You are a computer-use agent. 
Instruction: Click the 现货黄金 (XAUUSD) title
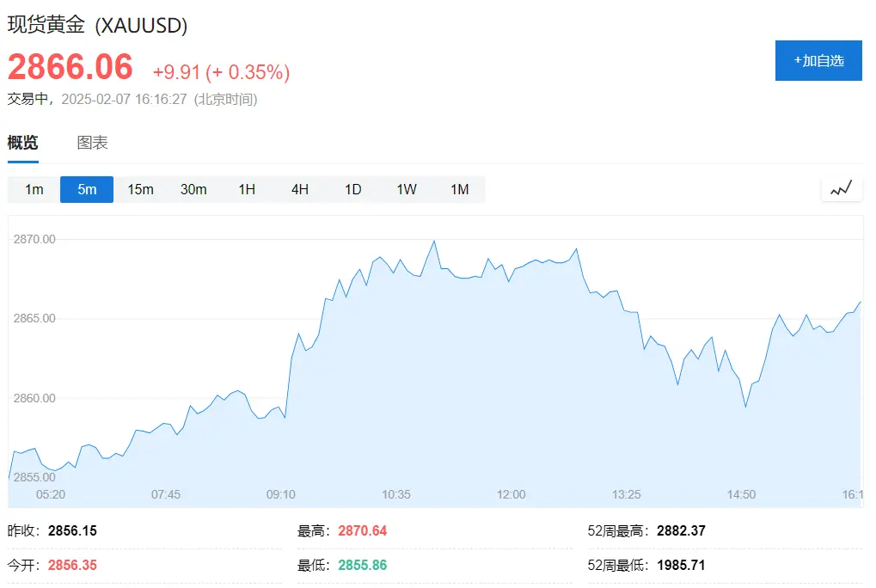(x=98, y=25)
